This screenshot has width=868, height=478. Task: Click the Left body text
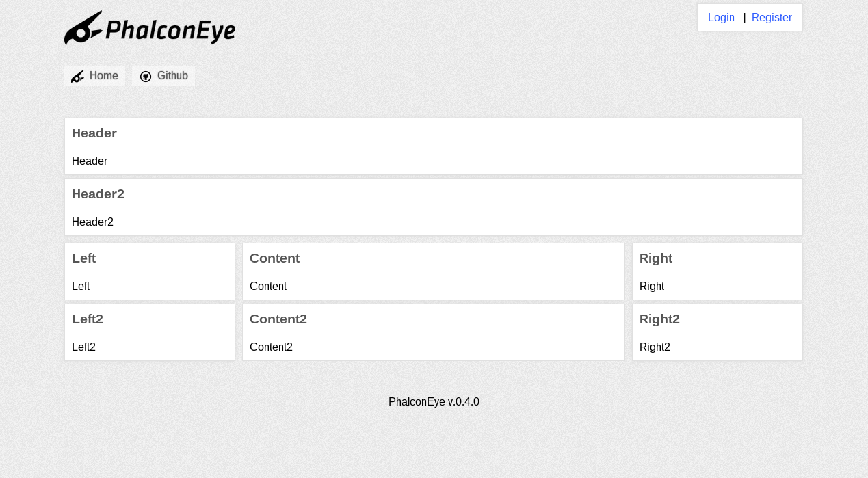[81, 287]
